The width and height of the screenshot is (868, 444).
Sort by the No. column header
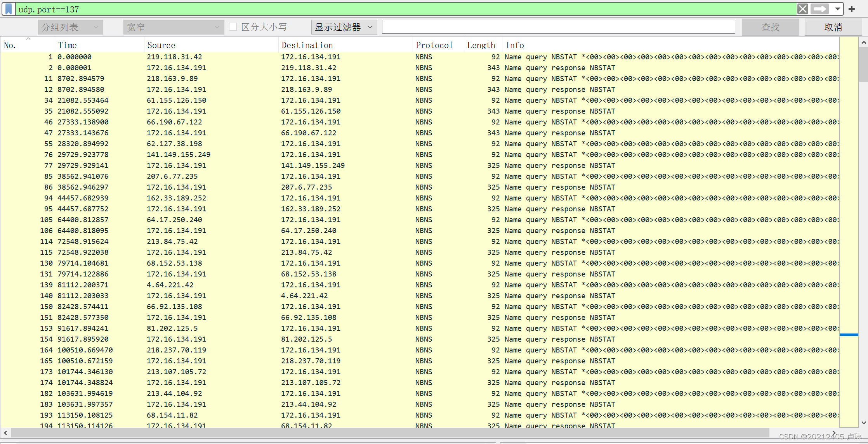(x=27, y=45)
